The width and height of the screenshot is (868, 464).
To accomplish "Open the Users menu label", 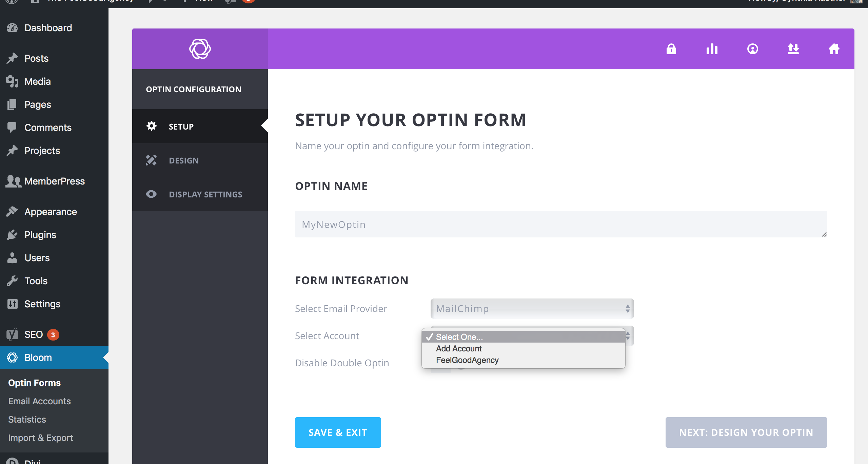I will (37, 258).
